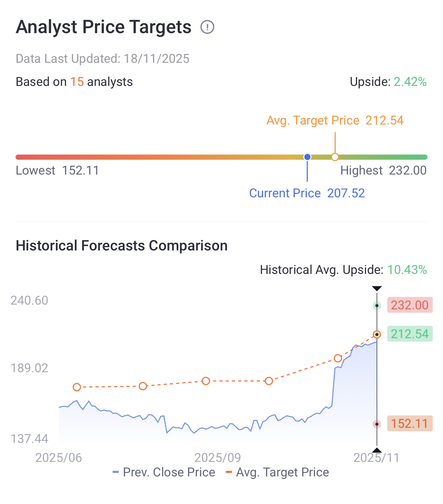443x504 pixels.
Task: Click the orange 15 analysts count
Action: point(77,82)
